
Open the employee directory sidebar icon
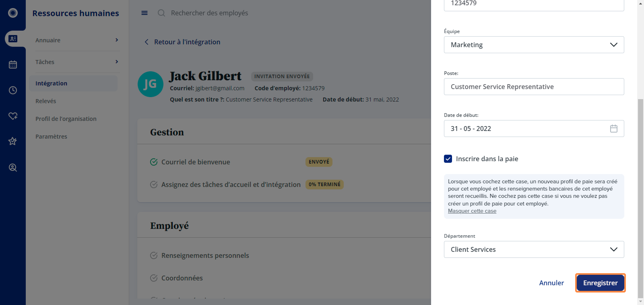pos(13,39)
